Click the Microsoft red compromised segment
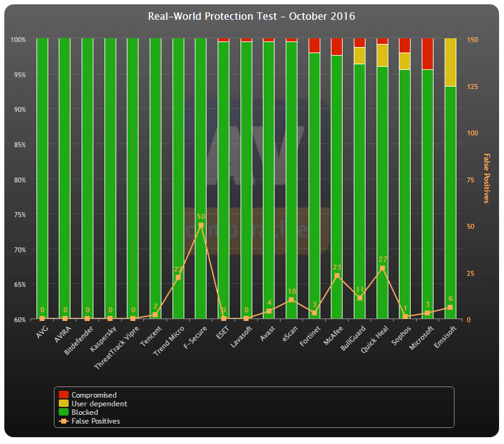This screenshot has height=444, width=504. [x=427, y=54]
